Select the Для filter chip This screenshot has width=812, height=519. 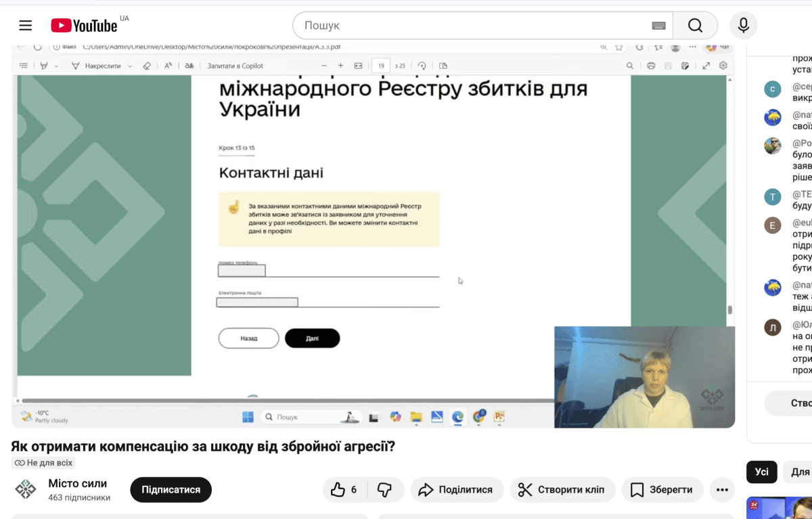799,472
